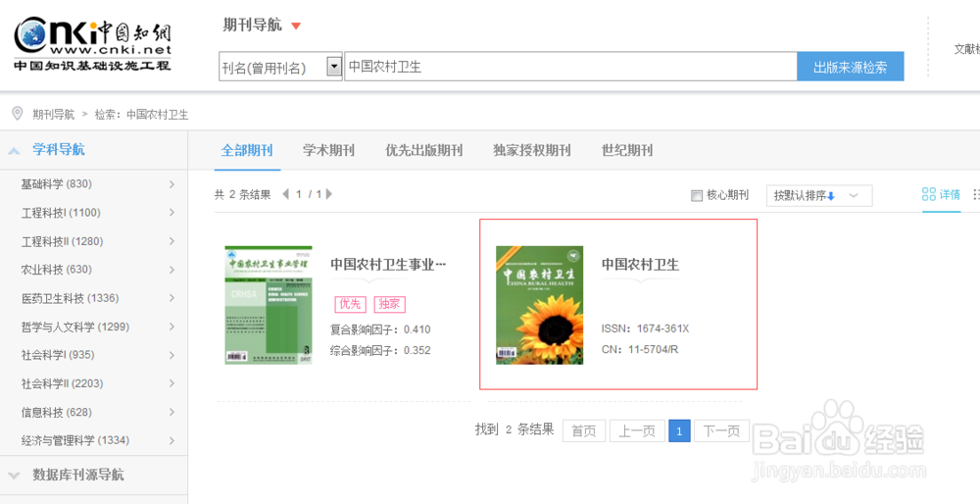Click the ISSN: 1674-361X text
Viewport: 980px width, 504px height.
645,328
